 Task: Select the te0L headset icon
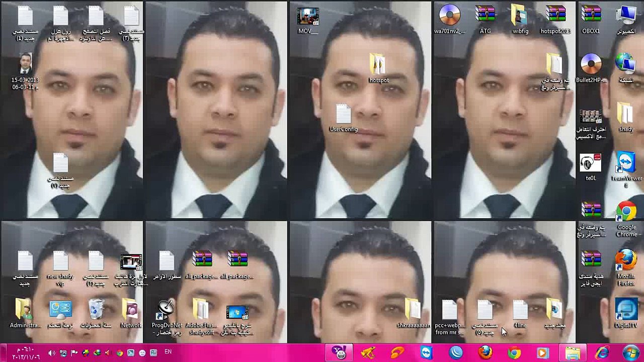point(591,167)
